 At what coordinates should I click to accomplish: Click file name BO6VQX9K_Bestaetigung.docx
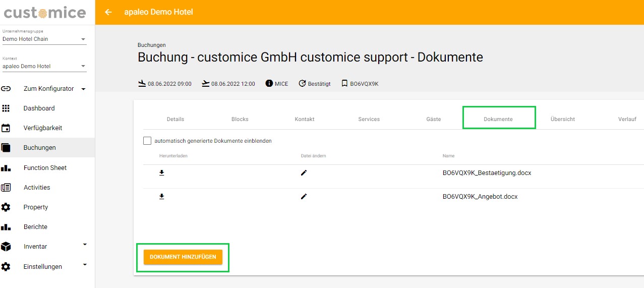pyautogui.click(x=487, y=172)
